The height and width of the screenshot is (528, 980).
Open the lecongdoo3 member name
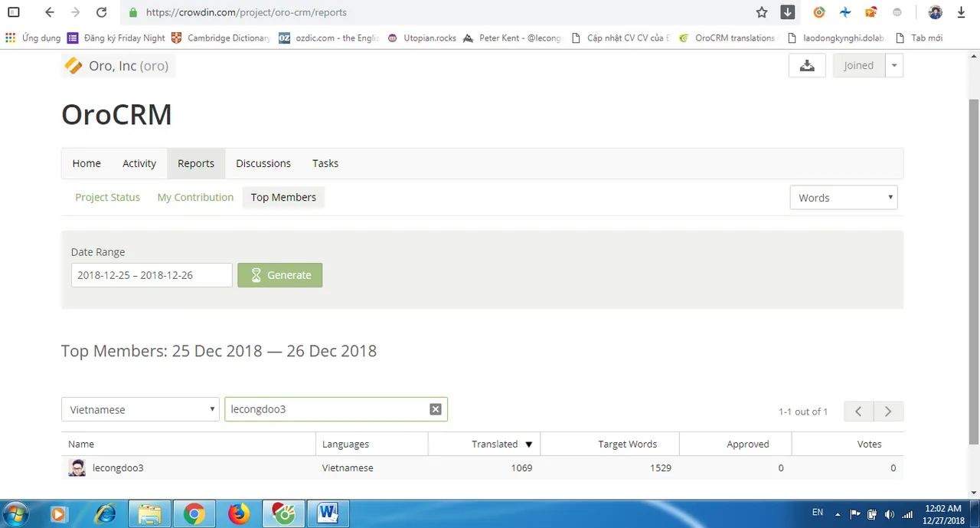point(118,467)
